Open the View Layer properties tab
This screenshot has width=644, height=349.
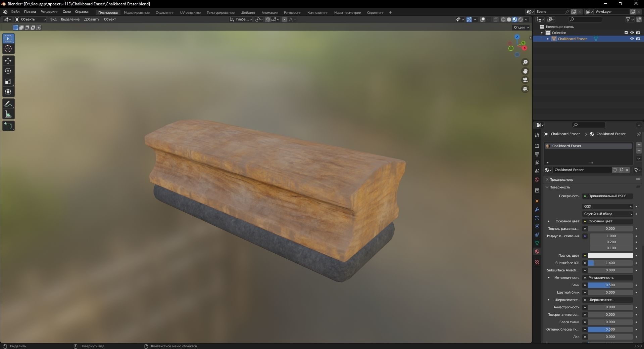[537, 163]
